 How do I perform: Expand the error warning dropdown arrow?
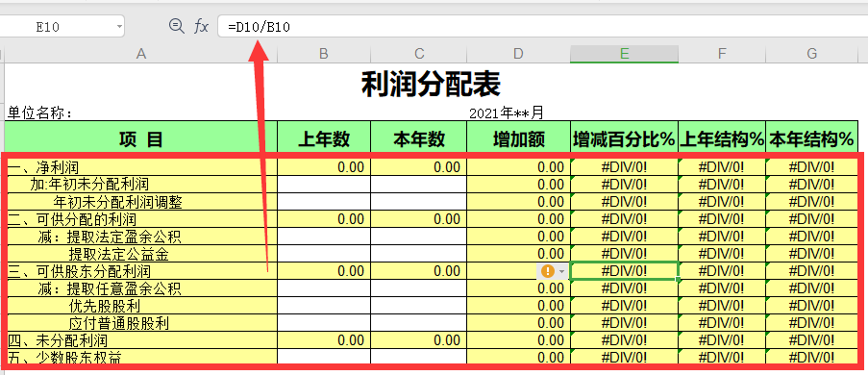[x=562, y=271]
